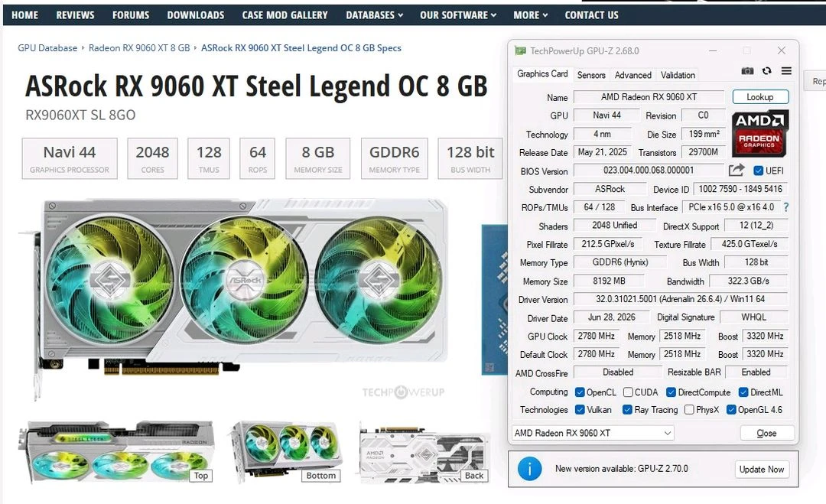Expand the More menu
Screen dimensions: 826x504
tap(531, 15)
